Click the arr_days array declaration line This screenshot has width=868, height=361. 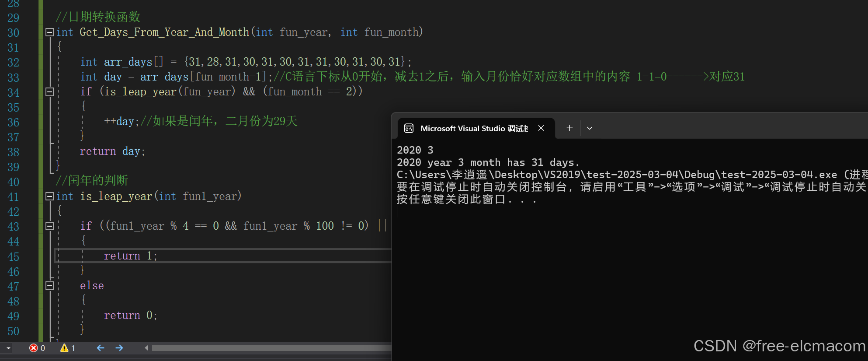(245, 62)
